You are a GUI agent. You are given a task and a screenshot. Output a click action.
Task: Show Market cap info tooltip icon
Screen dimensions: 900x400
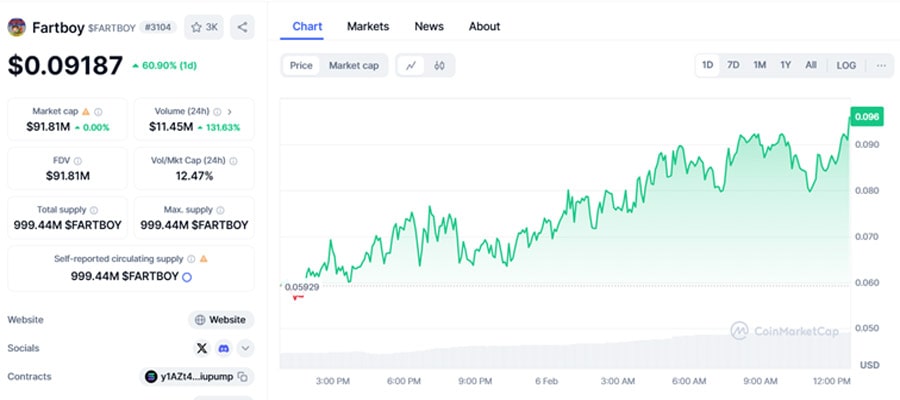pos(99,112)
